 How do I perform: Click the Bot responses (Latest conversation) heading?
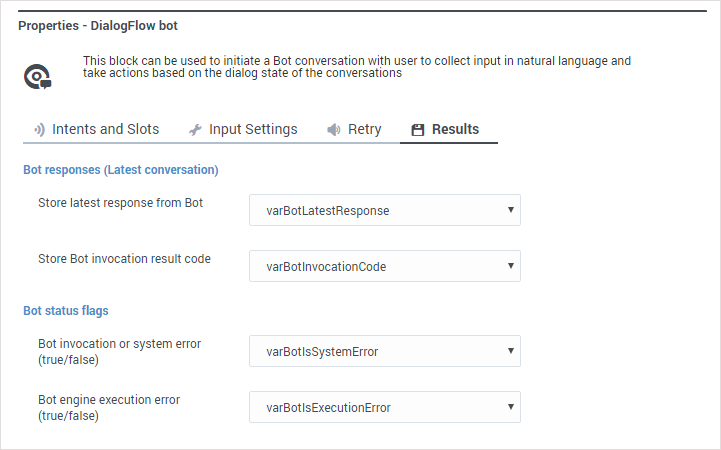point(120,170)
